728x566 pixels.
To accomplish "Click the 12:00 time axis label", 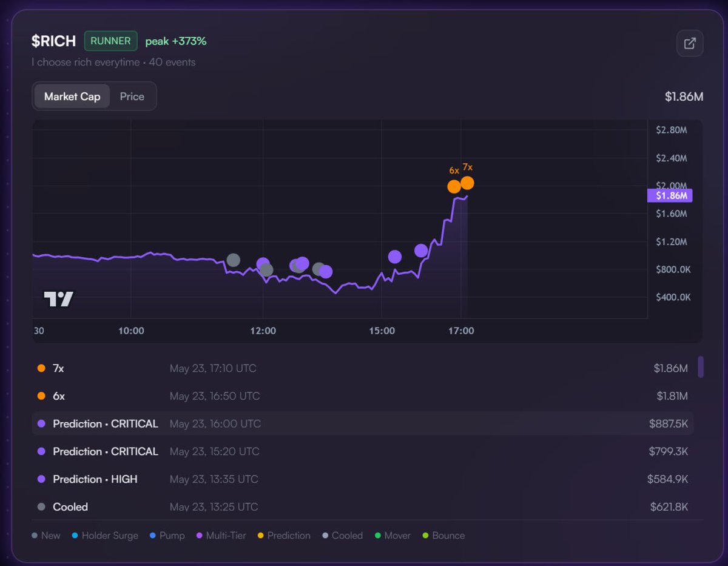I will (263, 331).
